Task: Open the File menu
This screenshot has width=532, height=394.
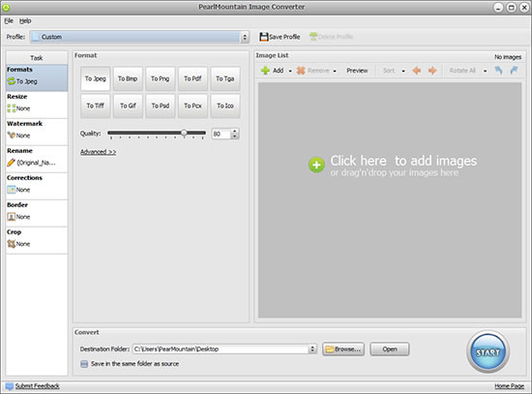Action: (9, 20)
